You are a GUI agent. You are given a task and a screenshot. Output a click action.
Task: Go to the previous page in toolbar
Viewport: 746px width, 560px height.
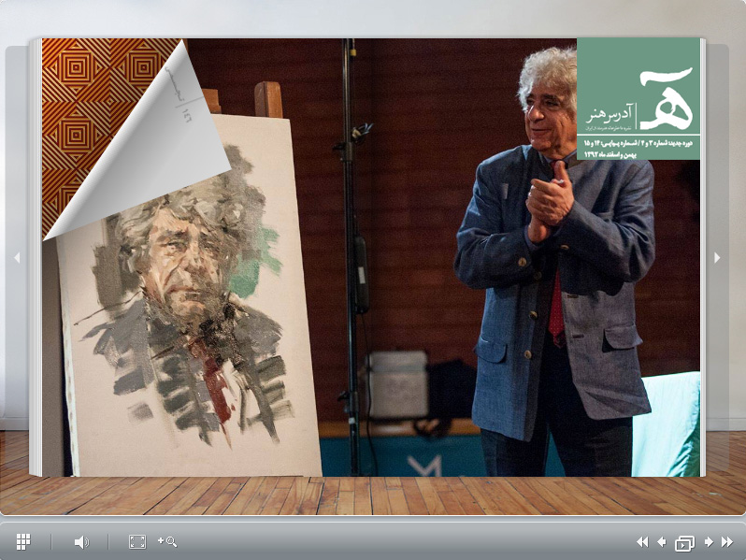point(661,541)
